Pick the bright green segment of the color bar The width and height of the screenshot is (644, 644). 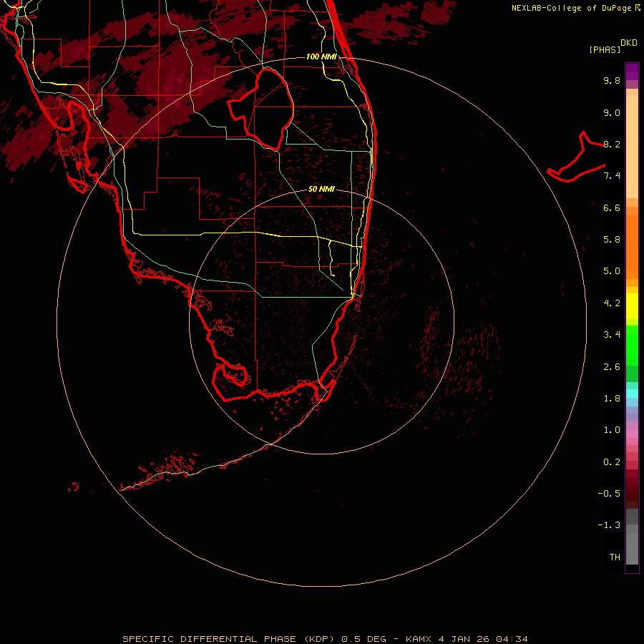coord(632,346)
